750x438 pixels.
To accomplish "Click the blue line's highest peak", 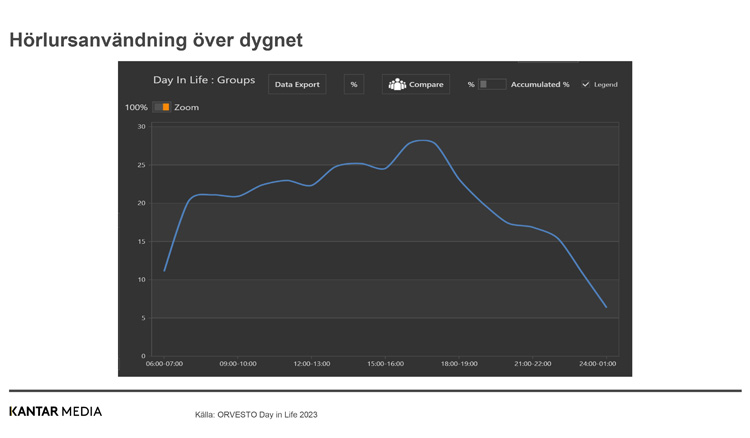I will (422, 141).
